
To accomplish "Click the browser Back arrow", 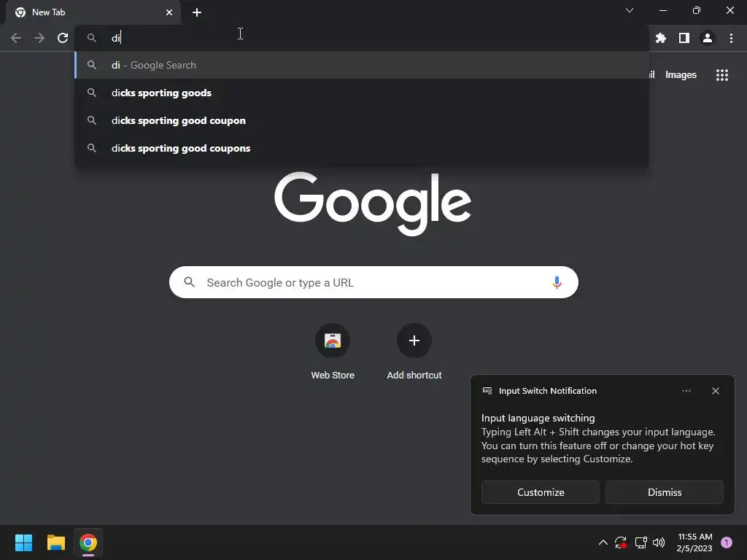I will coord(16,38).
